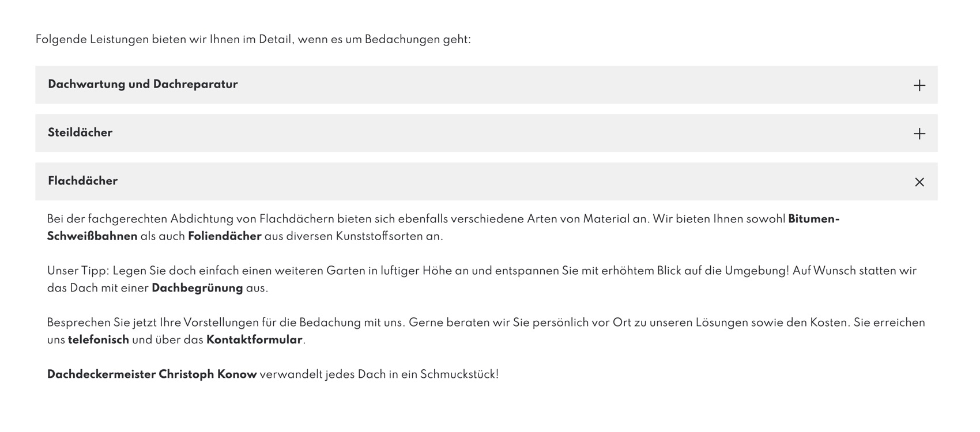This screenshot has height=432, width=980.
Task: Click the "Dachwartung und Dachreparatur" heading text
Action: pos(143,84)
